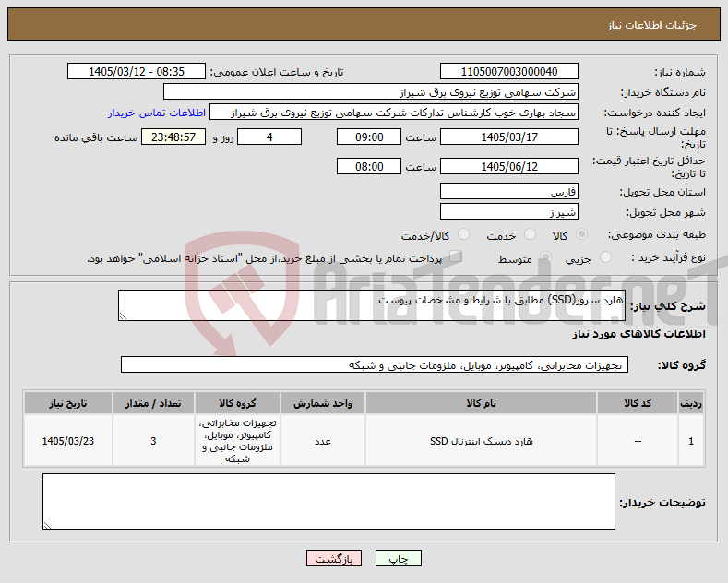Screen dimensions: 728x583
Task: Select the خدمت radio button
Action: (x=531, y=234)
